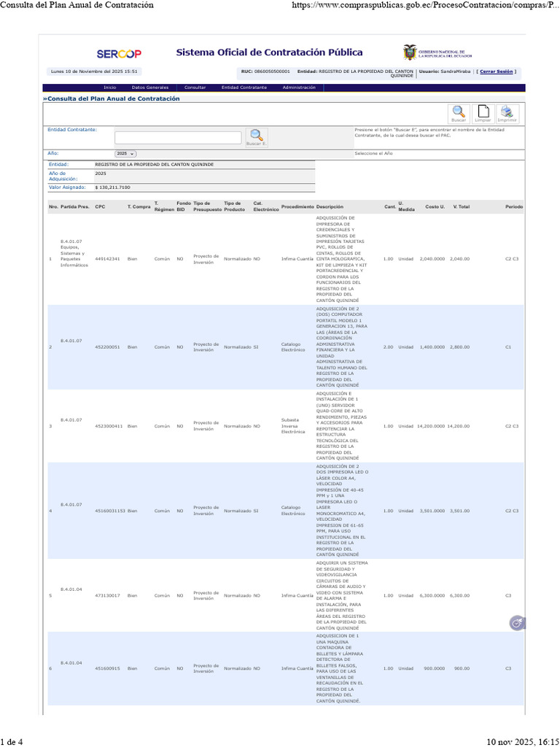The image size is (560, 747).
Task: Click CPC value 45160031153
Action: click(x=110, y=511)
